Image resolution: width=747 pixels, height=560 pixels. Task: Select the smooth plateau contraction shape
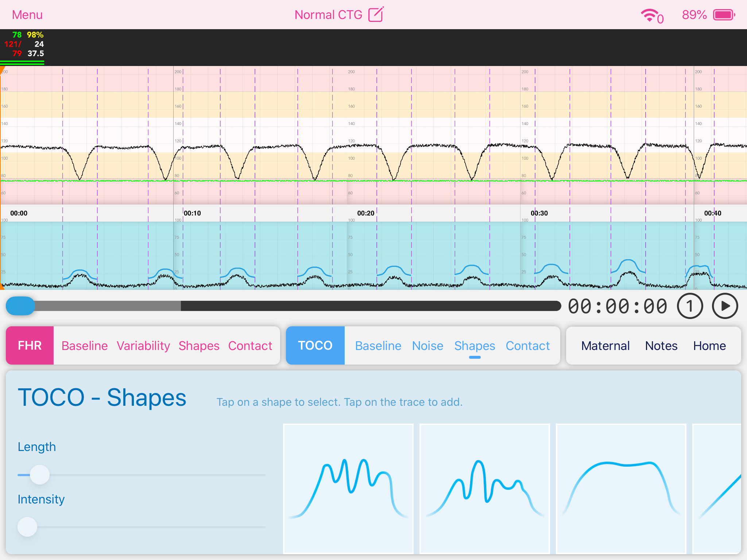621,488
